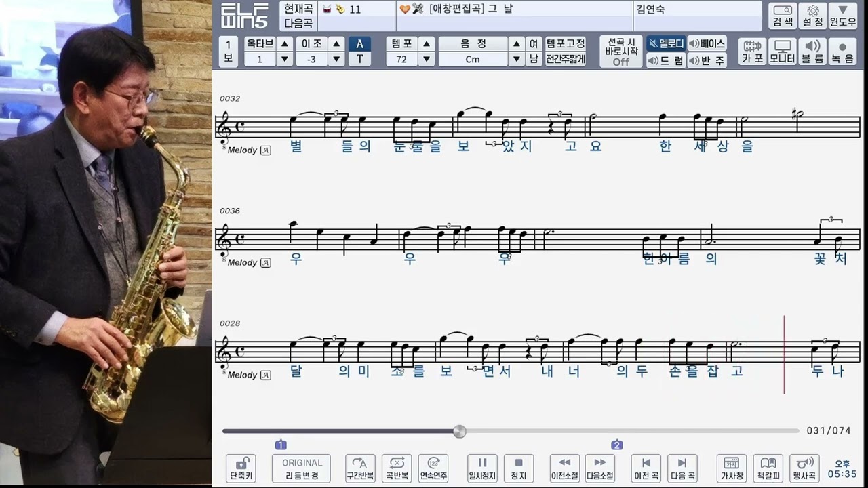
Task: Decrease 옥타브 octave with down arrow
Action: [285, 59]
